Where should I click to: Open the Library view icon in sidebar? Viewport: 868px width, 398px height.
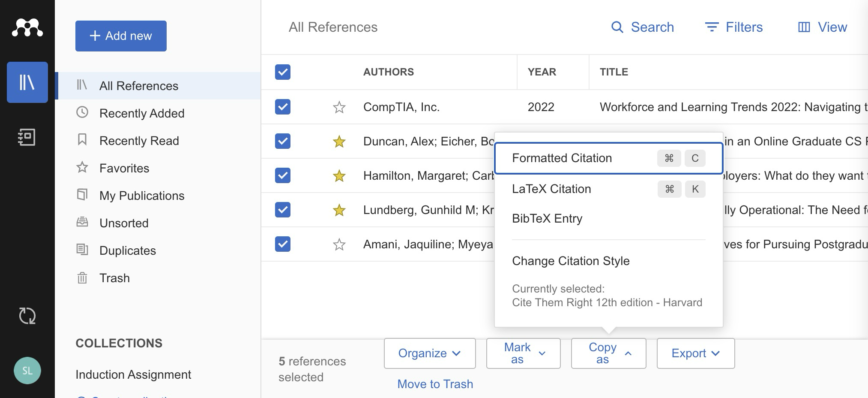pyautogui.click(x=27, y=82)
